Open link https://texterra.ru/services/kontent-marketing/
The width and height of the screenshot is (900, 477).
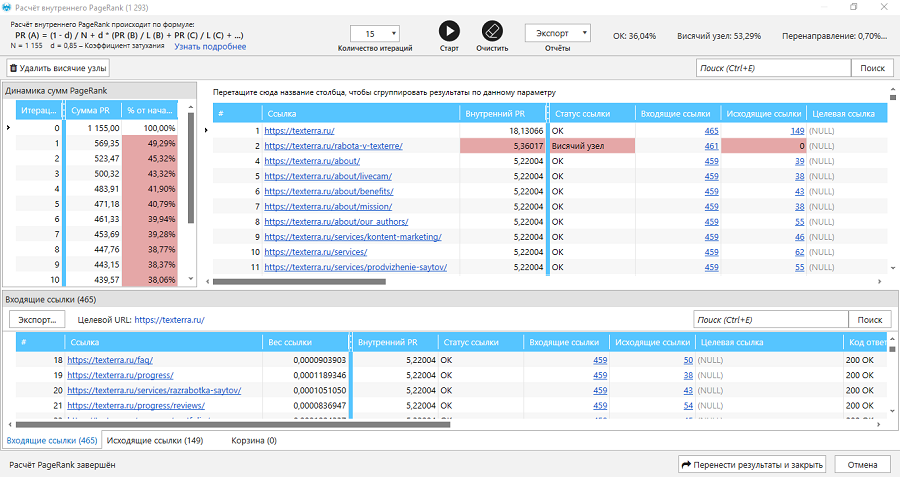click(353, 236)
